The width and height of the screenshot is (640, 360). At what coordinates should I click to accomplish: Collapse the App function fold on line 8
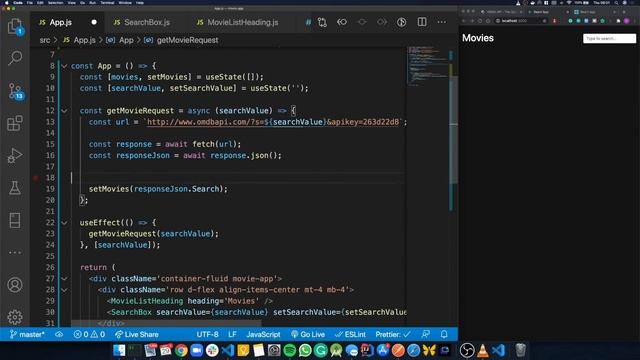click(x=64, y=66)
